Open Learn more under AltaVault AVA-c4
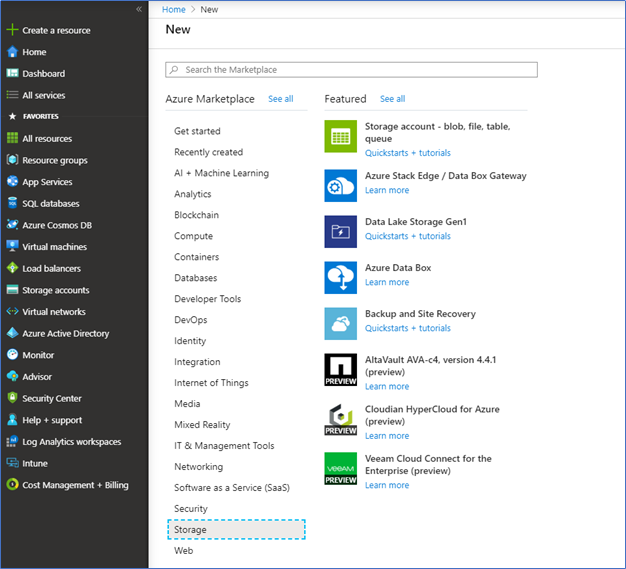This screenshot has width=626, height=569. tap(387, 386)
